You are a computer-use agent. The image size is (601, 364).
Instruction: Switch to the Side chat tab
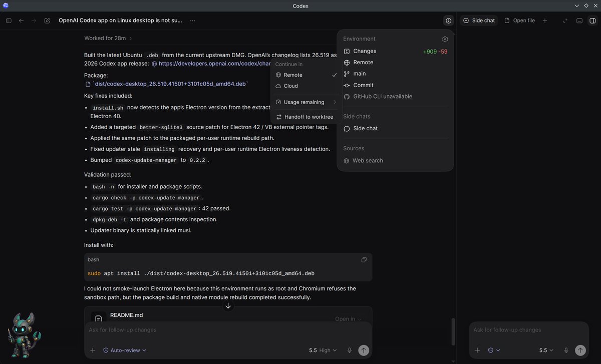(479, 21)
